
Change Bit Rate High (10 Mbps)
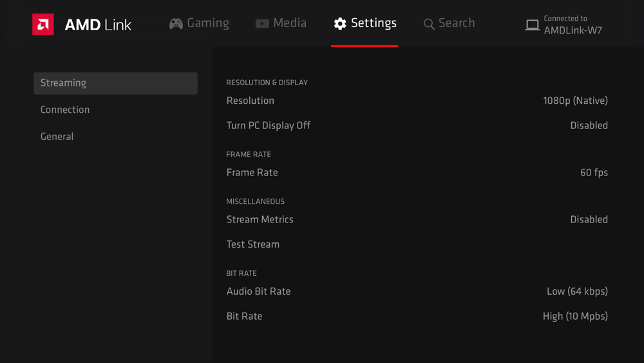[575, 317]
